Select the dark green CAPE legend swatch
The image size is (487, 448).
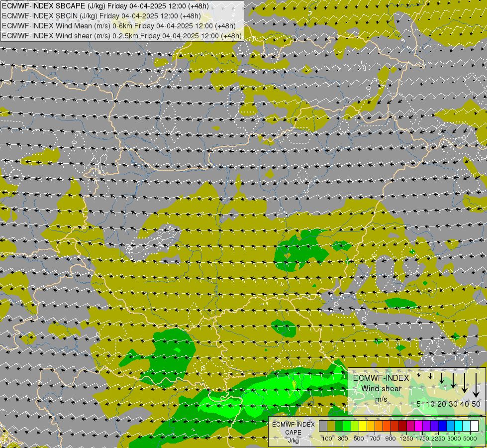(x=339, y=426)
